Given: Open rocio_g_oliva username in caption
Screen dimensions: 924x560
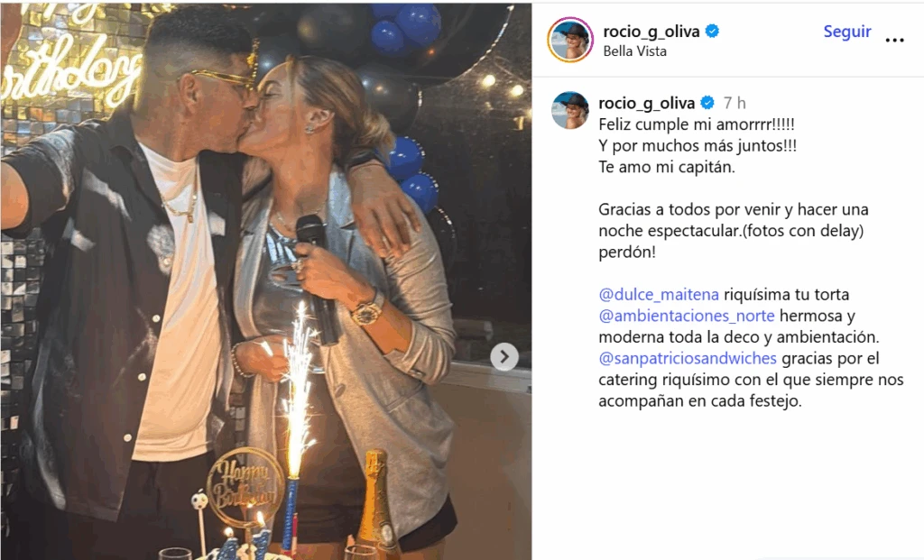Looking at the screenshot, I should click(x=646, y=104).
